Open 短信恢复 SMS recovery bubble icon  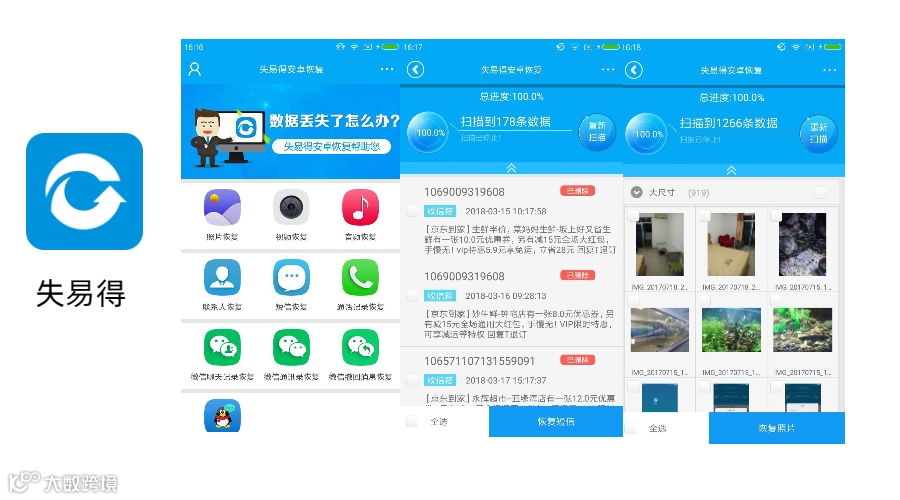point(291,277)
